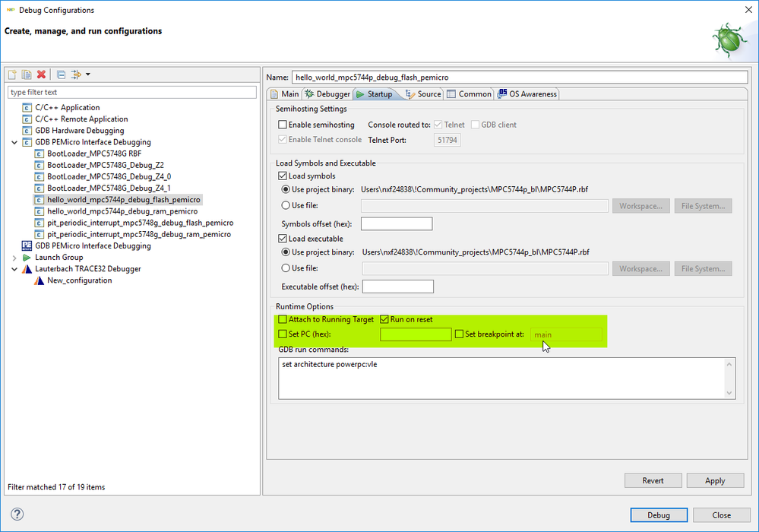Click BootLoader_MPC5748G RBF config icon
Viewport: 759px width, 532px height.
click(40, 154)
